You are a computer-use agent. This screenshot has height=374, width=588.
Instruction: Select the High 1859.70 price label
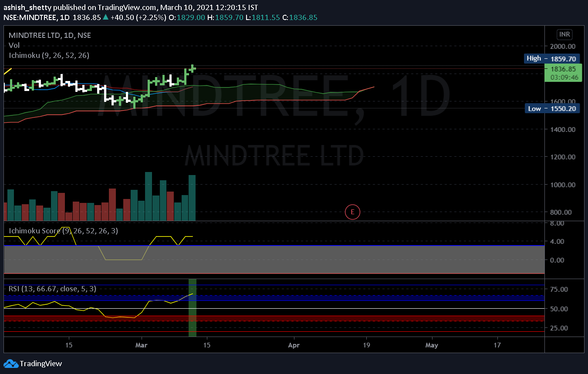(x=552, y=58)
